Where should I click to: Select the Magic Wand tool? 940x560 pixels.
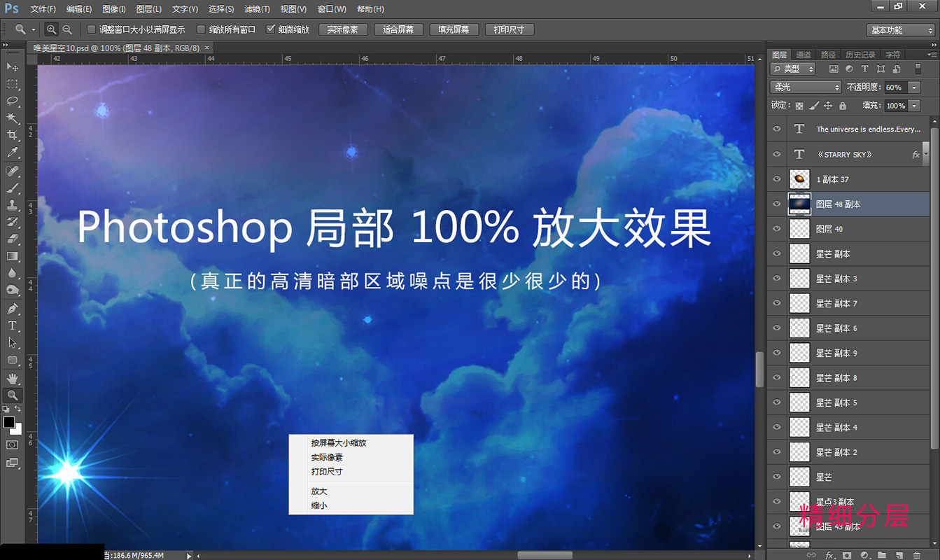(13, 118)
